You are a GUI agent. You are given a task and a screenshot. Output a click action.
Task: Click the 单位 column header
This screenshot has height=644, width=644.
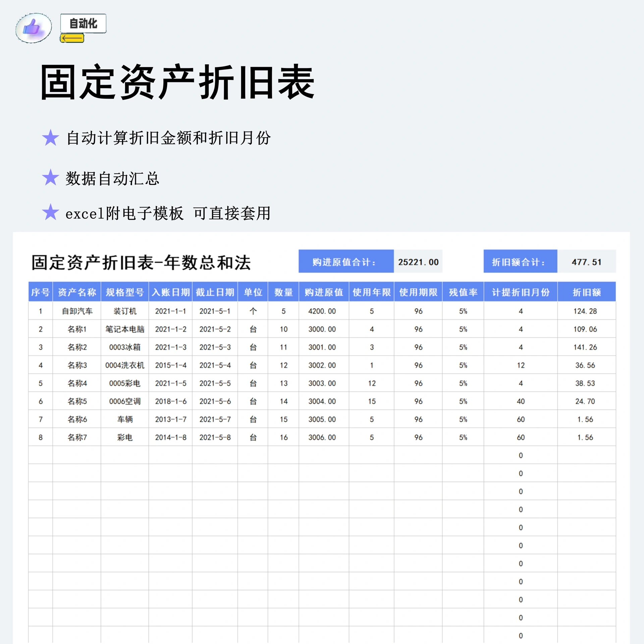[x=253, y=292]
